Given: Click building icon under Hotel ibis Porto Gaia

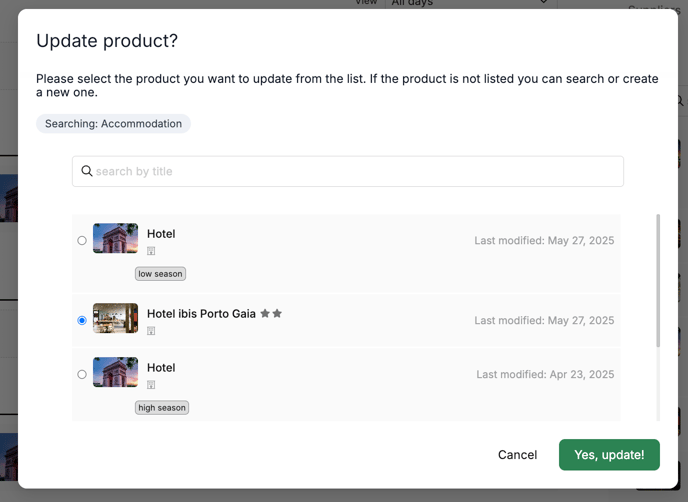Looking at the screenshot, I should (151, 331).
